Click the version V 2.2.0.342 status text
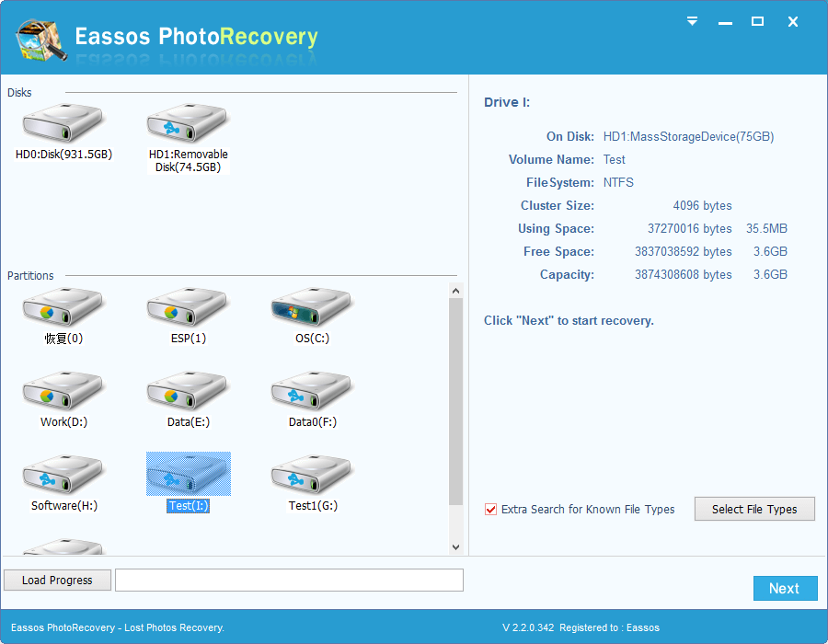This screenshot has width=828, height=644. (x=528, y=627)
